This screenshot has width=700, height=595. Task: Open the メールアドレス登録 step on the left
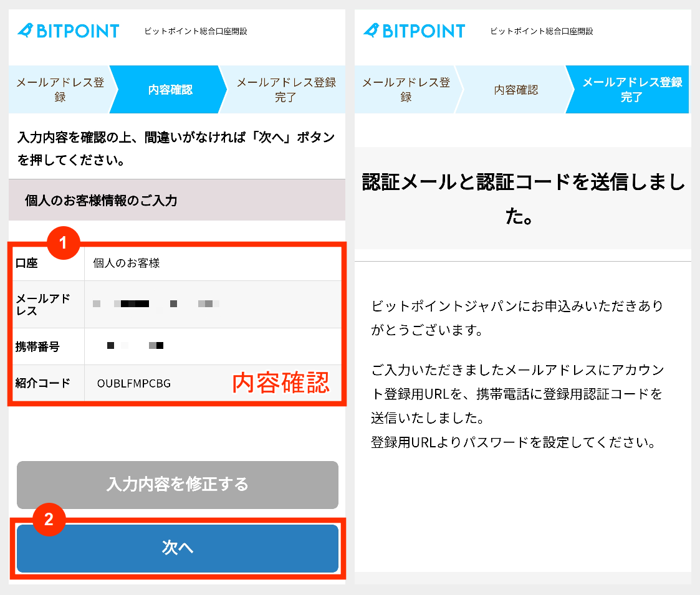62,89
